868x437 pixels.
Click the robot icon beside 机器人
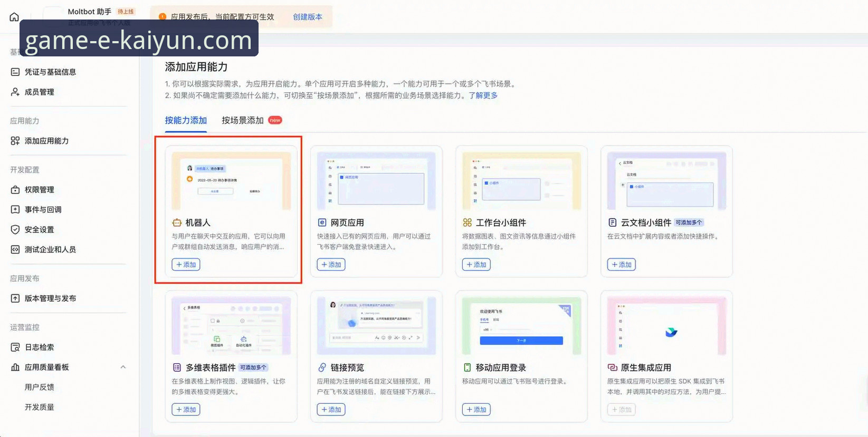tap(177, 222)
